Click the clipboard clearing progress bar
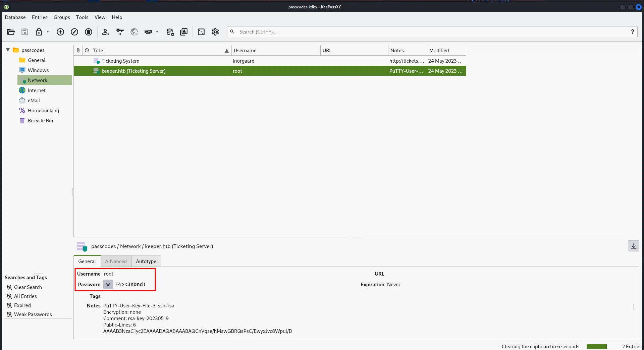This screenshot has height=350, width=644. [x=603, y=346]
